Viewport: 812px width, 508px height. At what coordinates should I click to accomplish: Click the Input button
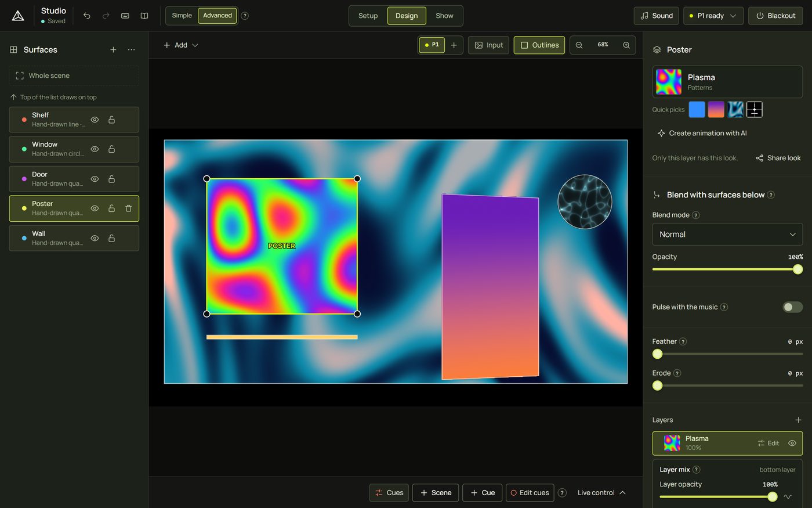pos(488,45)
